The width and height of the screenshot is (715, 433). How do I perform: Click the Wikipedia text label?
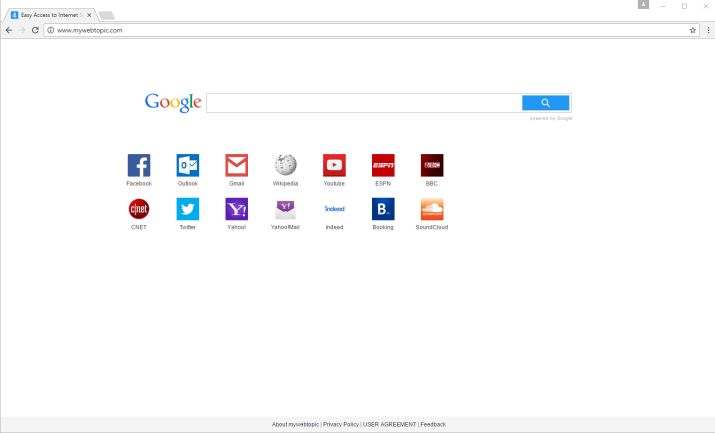285,183
